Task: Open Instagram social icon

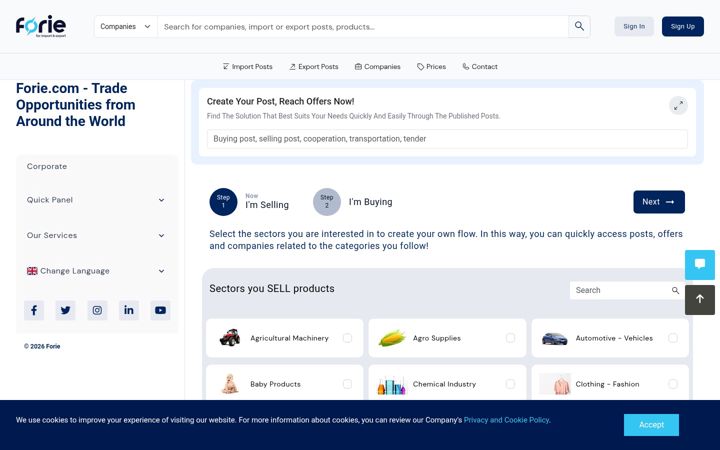Action: click(x=97, y=310)
